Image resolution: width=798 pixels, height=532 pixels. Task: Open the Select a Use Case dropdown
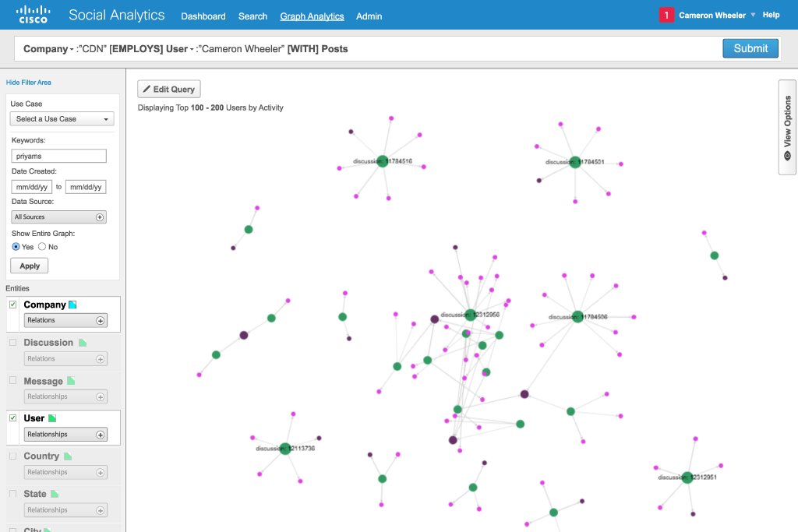tap(62, 119)
